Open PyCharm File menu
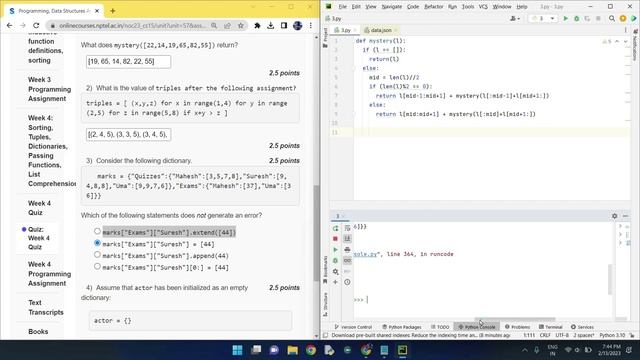The height and width of the screenshot is (360, 640). click(x=342, y=7)
